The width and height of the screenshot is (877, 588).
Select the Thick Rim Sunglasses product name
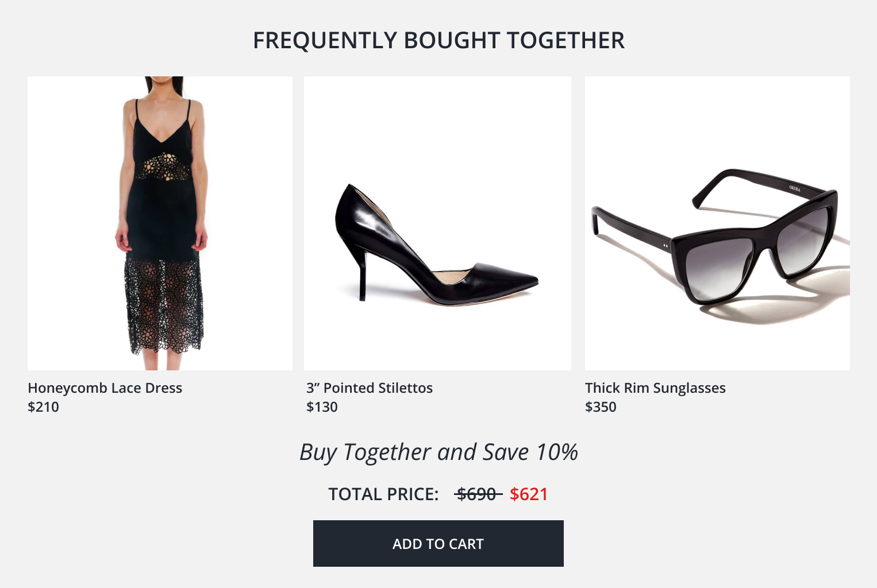(x=655, y=388)
